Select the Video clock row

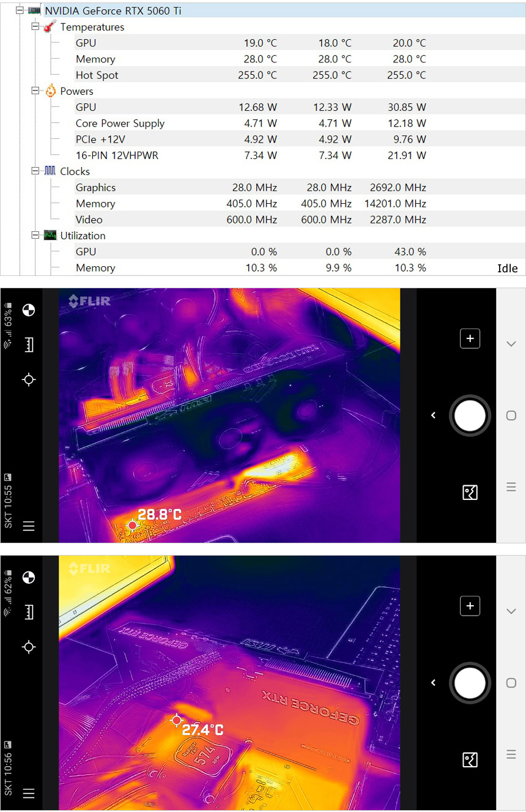(x=251, y=220)
